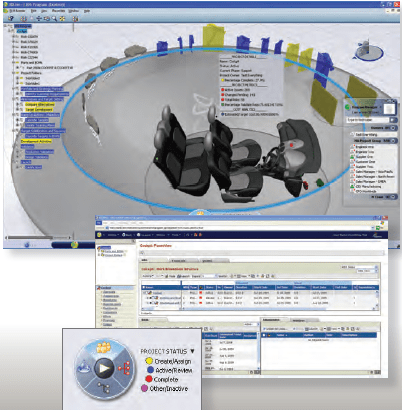
Task: Click the gray branching nodes icon in the radial menu
Action: (x=104, y=388)
